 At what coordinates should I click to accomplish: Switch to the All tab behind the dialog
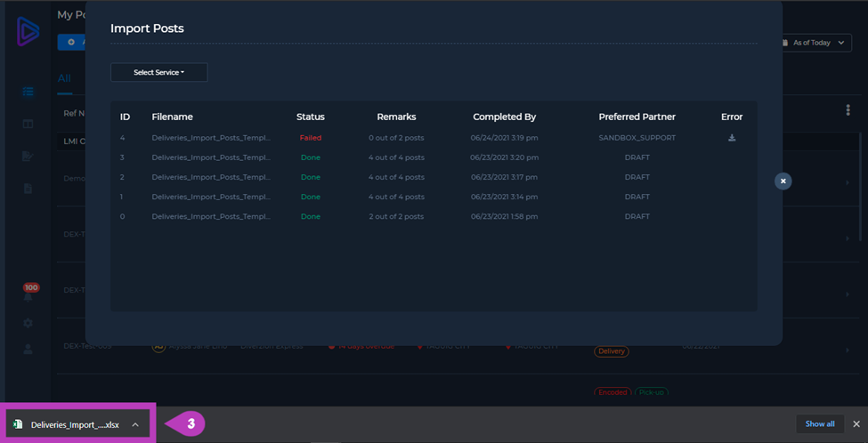64,78
